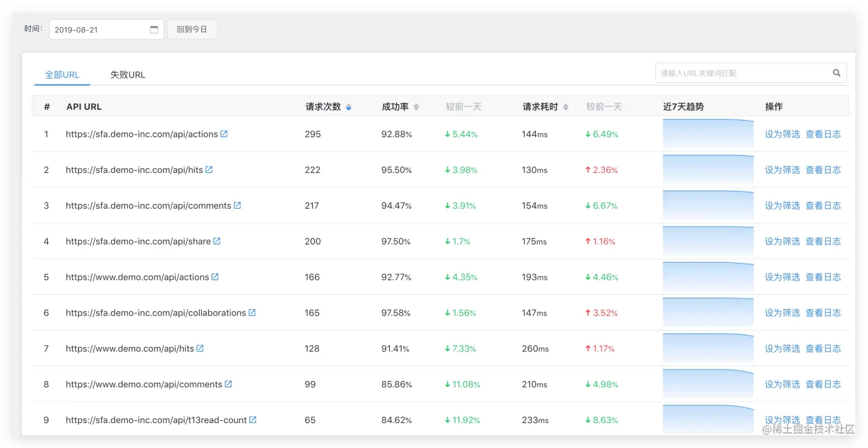Click URL https://sfa.demo-inc.com/api/hits
Image resolution: width=868 pixels, height=448 pixels.
134,170
